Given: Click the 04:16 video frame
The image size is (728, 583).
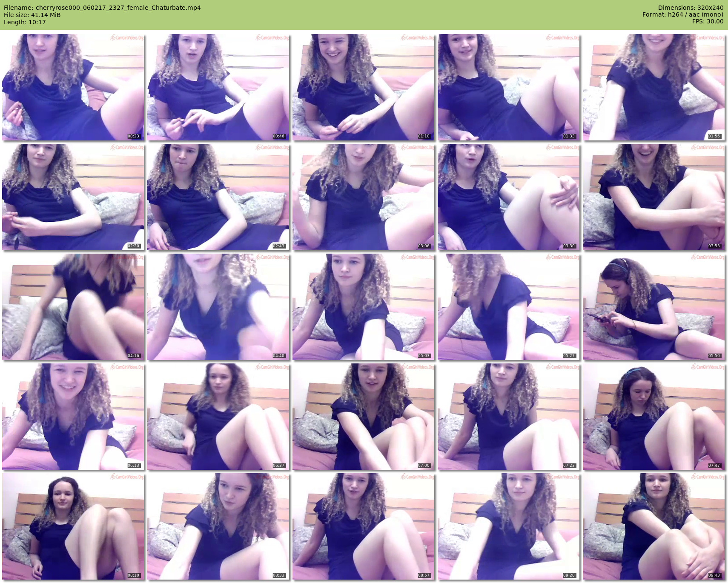Looking at the screenshot, I should pos(73,307).
